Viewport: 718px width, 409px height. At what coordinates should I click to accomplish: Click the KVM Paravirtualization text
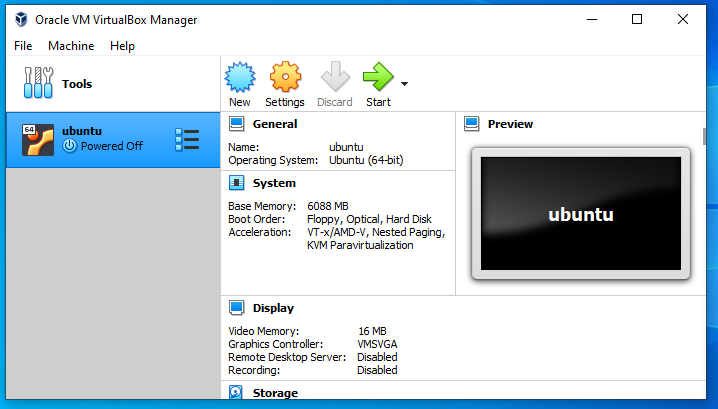pyautogui.click(x=360, y=245)
